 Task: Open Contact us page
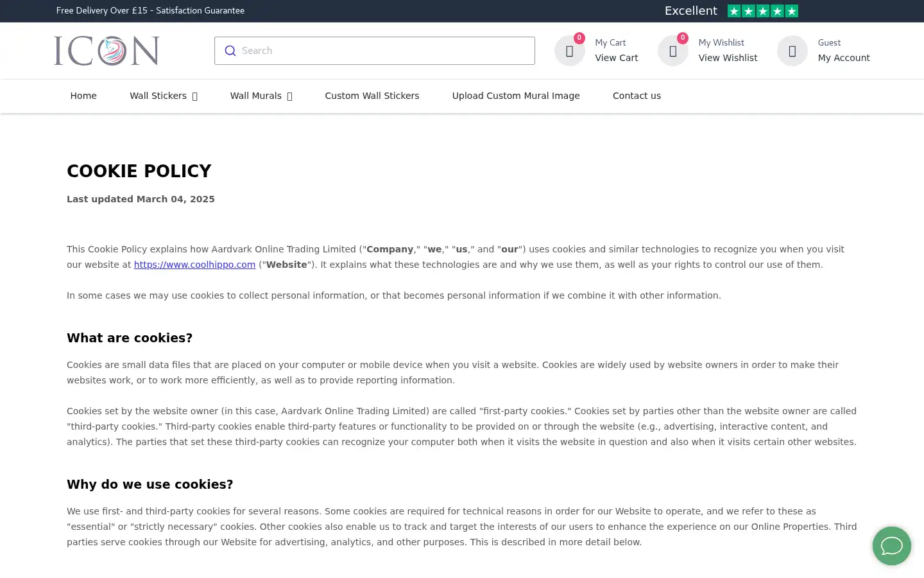[x=637, y=96]
